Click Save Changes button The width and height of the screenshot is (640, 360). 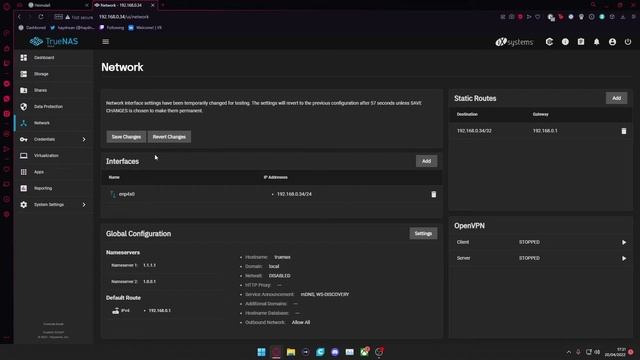coord(126,137)
